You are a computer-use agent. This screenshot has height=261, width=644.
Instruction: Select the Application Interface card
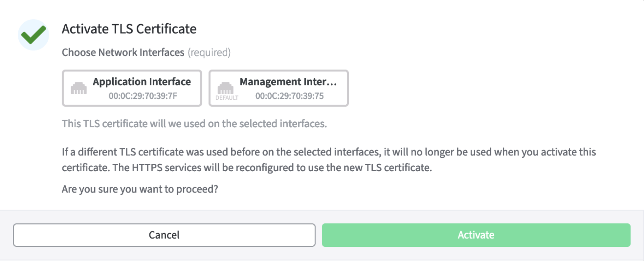pos(132,88)
